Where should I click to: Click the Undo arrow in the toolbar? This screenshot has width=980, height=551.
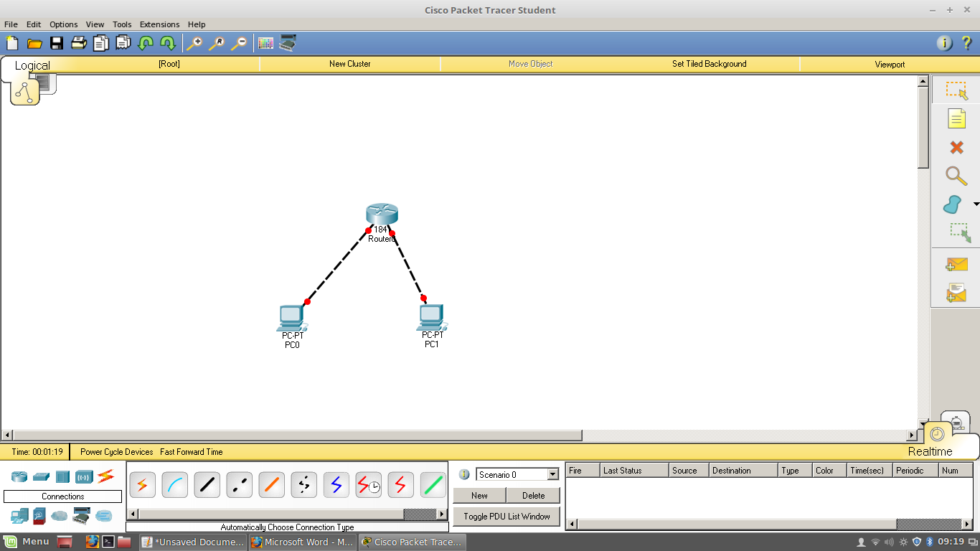[x=144, y=43]
